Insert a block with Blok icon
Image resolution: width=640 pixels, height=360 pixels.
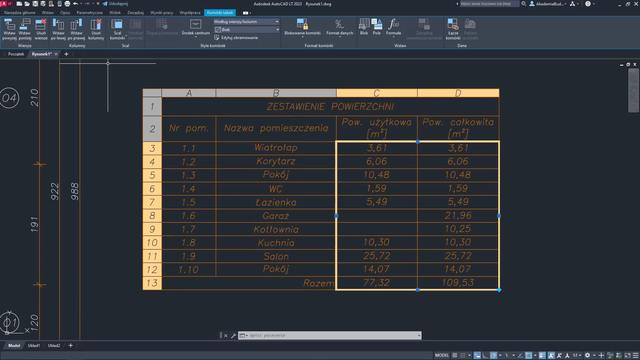click(364, 27)
